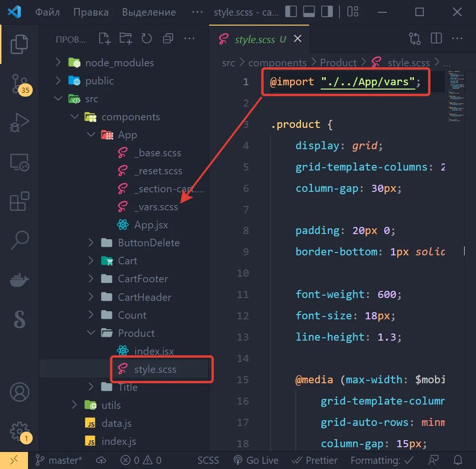Open the S-shaped extension icon view

[x=19, y=319]
